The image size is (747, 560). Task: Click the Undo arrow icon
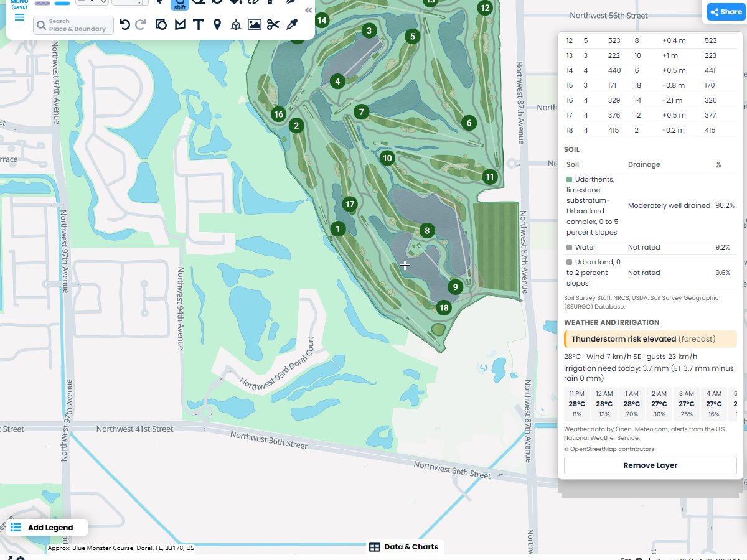[x=125, y=24]
